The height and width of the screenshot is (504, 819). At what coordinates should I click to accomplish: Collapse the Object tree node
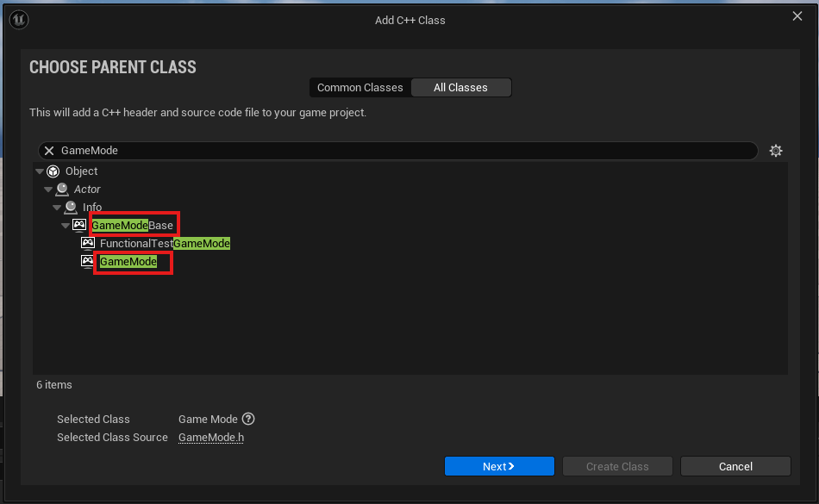(40, 171)
